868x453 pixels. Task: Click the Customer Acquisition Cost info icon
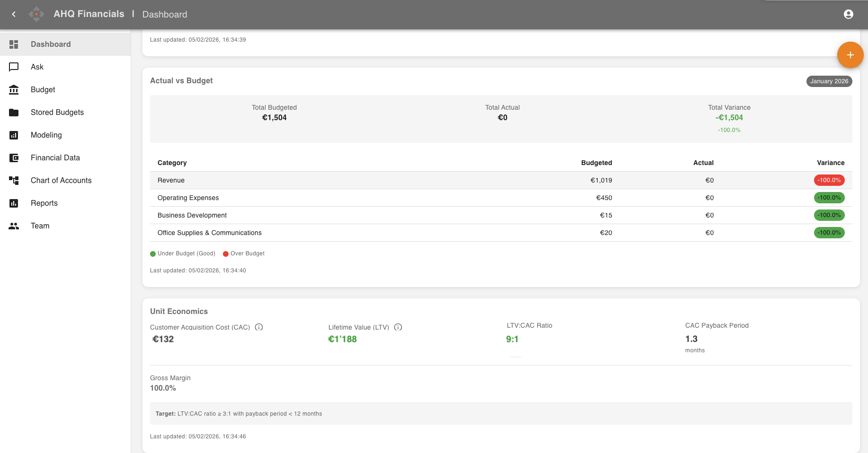click(x=258, y=327)
